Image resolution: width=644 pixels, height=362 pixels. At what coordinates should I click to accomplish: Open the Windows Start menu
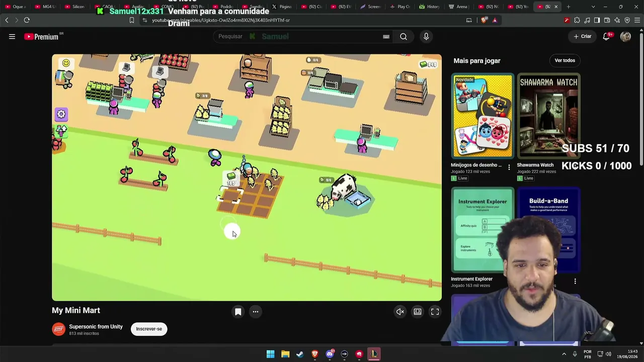coord(270,354)
